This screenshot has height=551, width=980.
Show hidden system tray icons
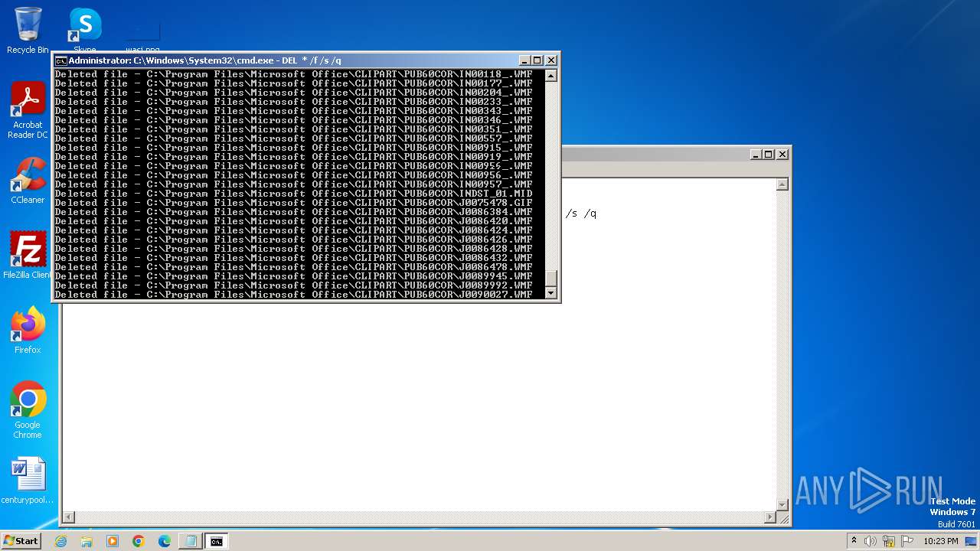(x=854, y=541)
